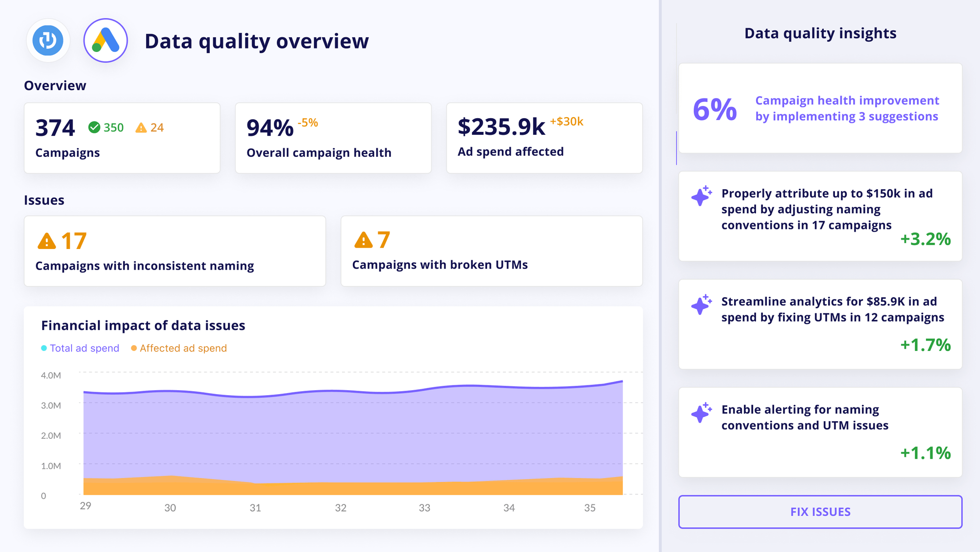Click the warning icon on inconsistent naming card
Screen dimensions: 980x552
[46, 240]
